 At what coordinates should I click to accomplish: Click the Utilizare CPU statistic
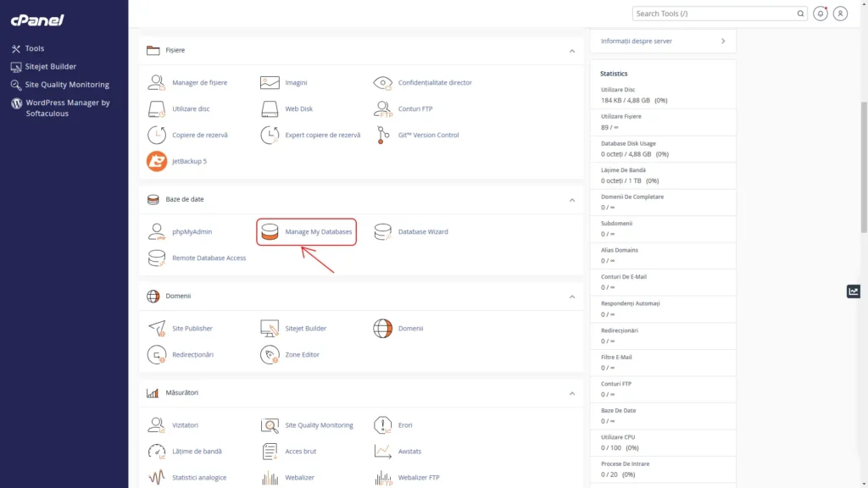click(663, 442)
